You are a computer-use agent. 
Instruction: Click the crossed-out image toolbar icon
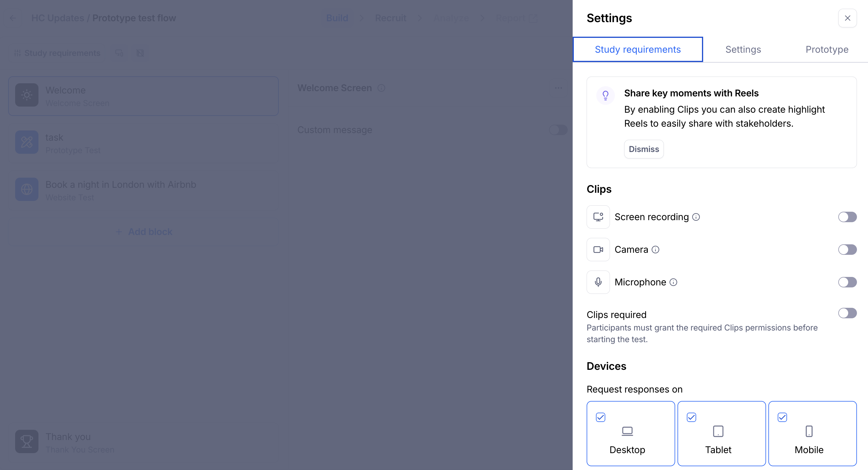click(x=140, y=53)
